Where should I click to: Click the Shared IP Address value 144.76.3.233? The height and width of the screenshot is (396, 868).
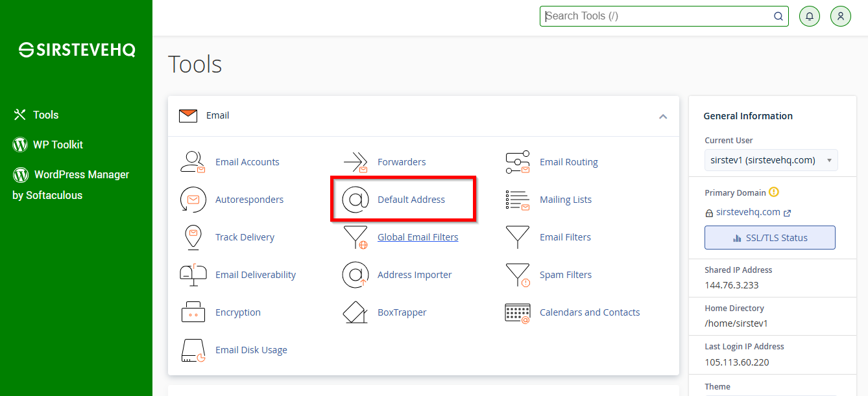[731, 285]
